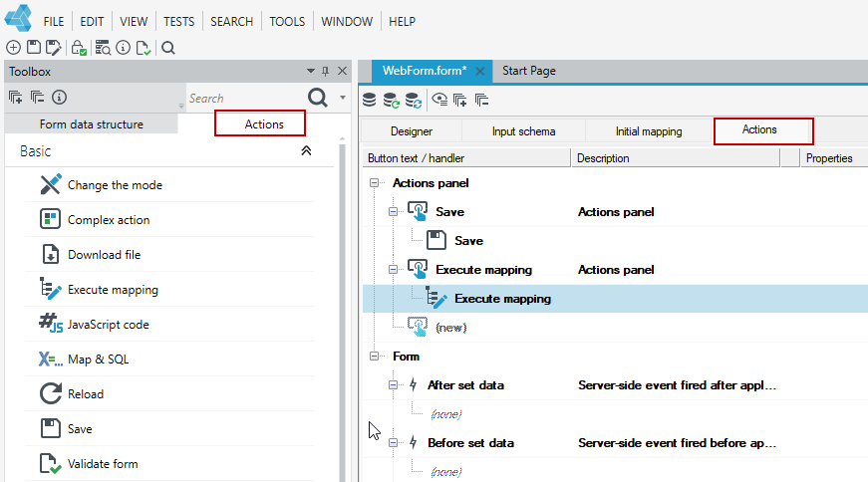Open the TOOLS menu
This screenshot has height=482, width=868.
point(287,22)
